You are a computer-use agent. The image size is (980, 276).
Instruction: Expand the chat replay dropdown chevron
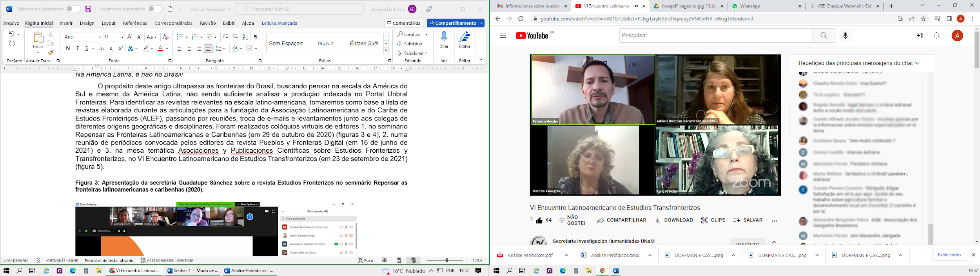917,63
